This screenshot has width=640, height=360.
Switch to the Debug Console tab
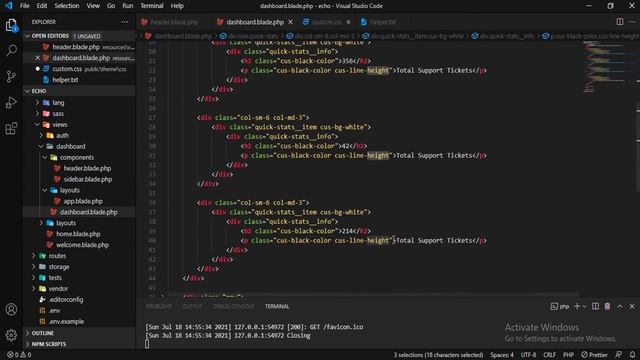[x=233, y=306]
